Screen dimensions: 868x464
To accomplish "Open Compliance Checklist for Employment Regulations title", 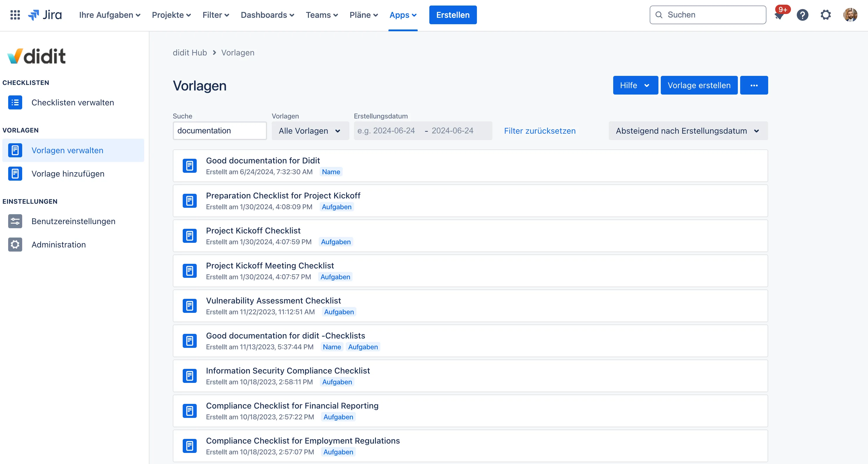I will (303, 441).
